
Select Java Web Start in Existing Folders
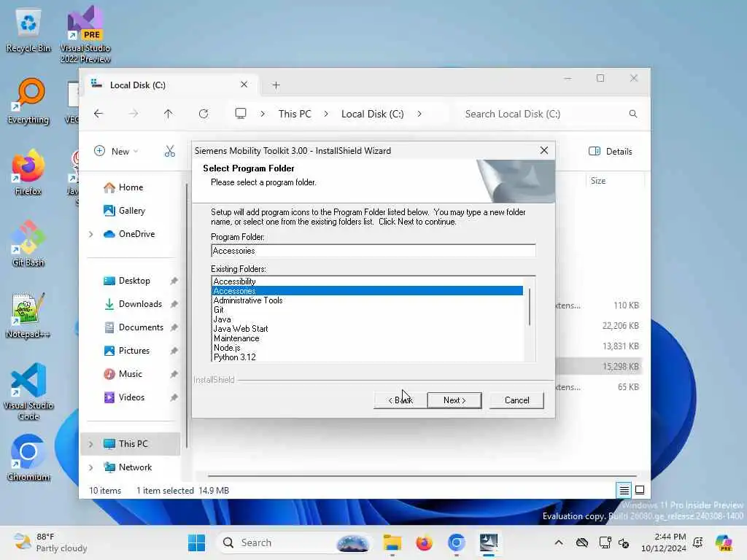click(x=367, y=329)
